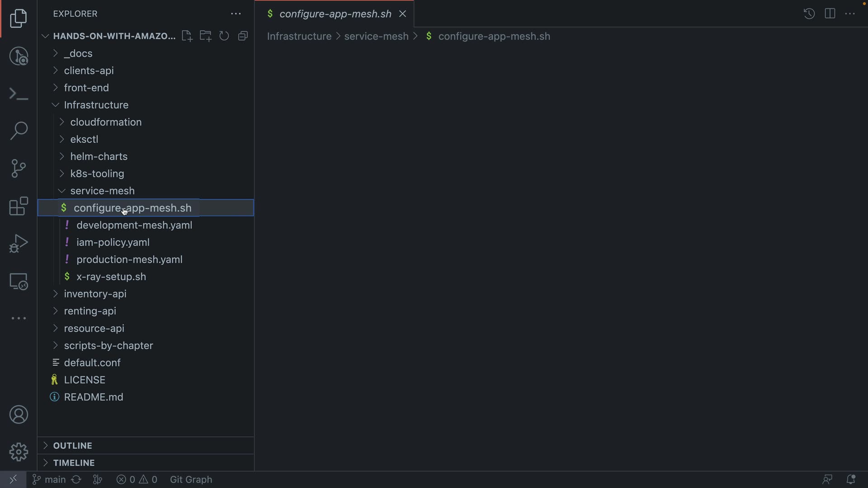Open the Manage gear menu
Image resolution: width=868 pixels, height=488 pixels.
click(x=19, y=452)
